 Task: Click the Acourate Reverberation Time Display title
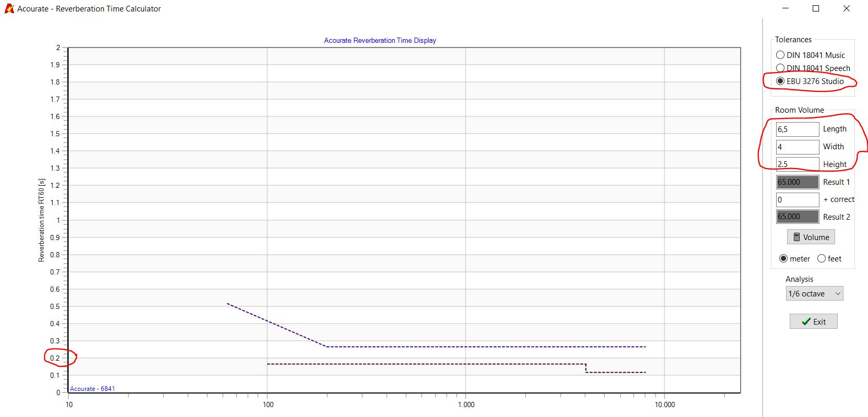tap(380, 40)
